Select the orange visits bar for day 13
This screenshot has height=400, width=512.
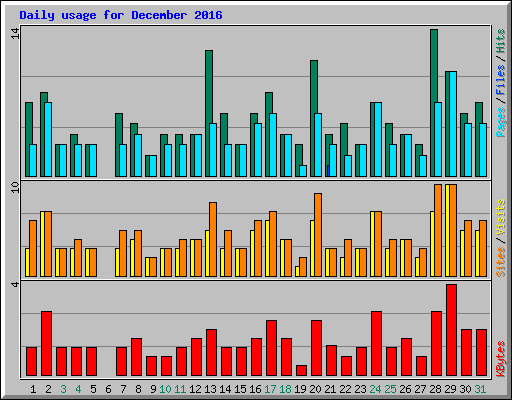pos(213,239)
